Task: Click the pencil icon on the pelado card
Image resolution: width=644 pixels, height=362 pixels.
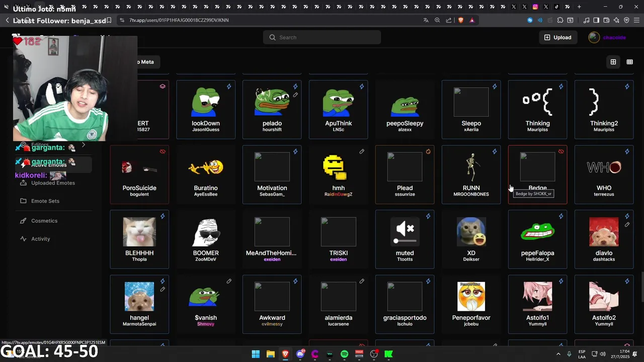Action: [x=295, y=95]
